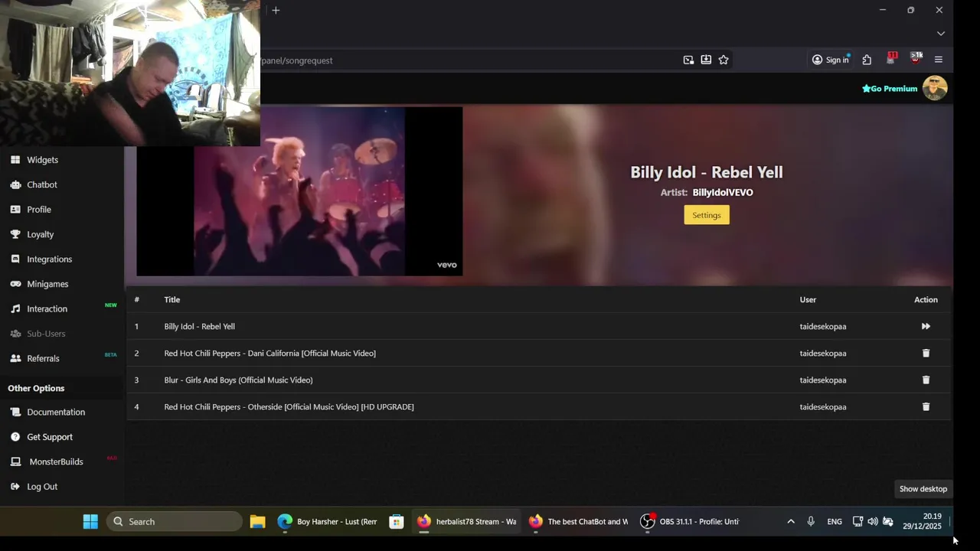Select taidesekopaa user in Rebel Yell row

point(823,326)
